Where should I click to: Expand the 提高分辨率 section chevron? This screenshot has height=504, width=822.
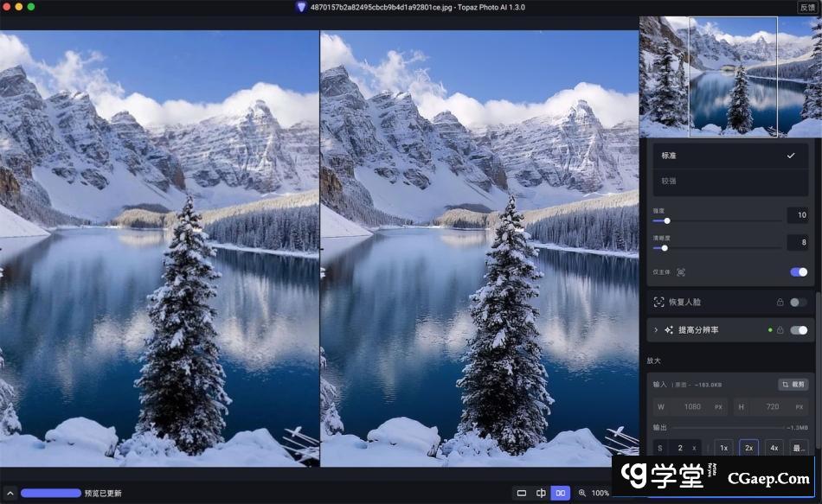click(656, 330)
